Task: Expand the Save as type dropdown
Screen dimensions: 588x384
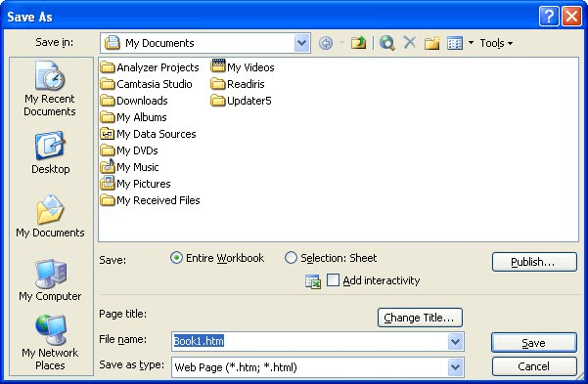Action: [x=455, y=367]
